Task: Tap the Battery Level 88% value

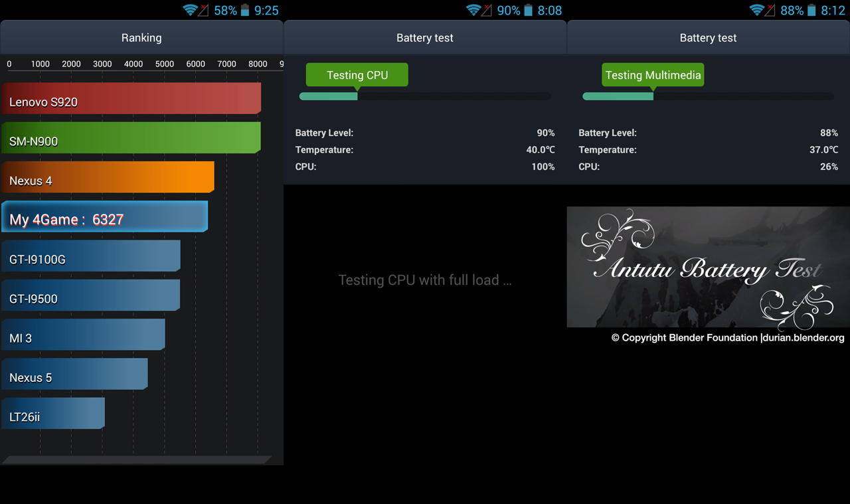Action: tap(829, 133)
